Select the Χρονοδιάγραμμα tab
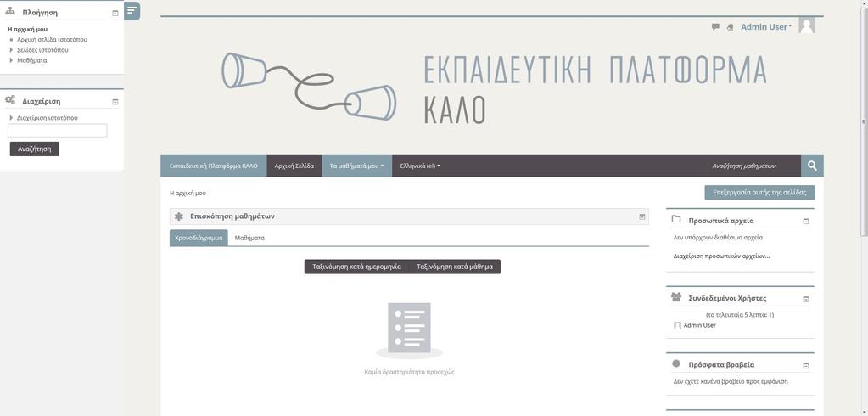The height and width of the screenshot is (416, 868). coord(199,238)
